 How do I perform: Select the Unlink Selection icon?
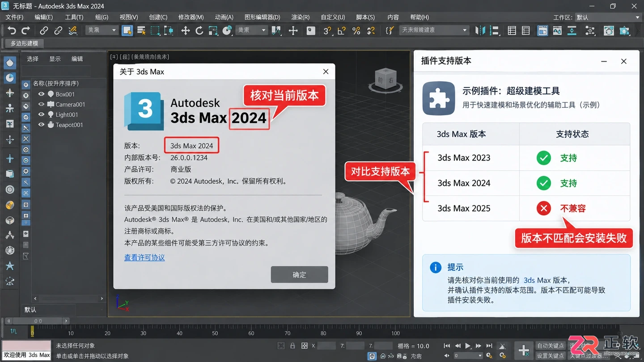pos(58,30)
